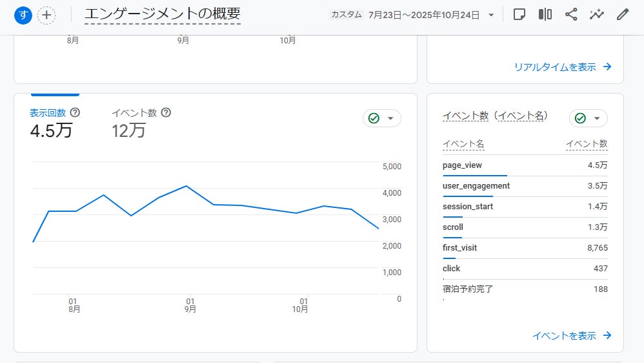Expand the events card's status dropdown arrow
Image resolution: width=644 pixels, height=363 pixels.
597,118
